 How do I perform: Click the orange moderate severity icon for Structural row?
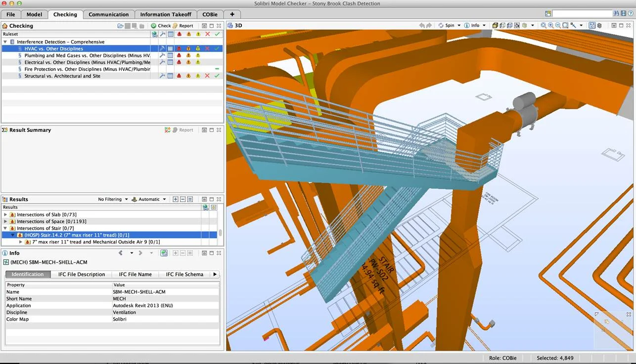(188, 76)
